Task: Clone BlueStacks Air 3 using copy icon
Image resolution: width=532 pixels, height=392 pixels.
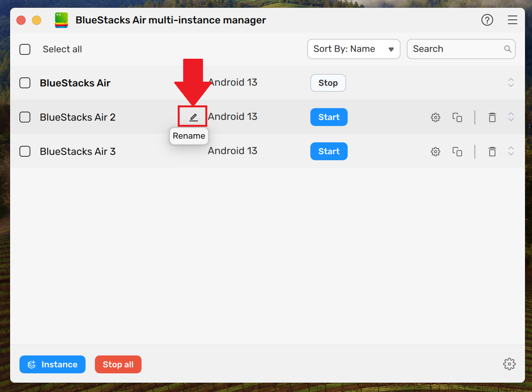Action: click(457, 151)
